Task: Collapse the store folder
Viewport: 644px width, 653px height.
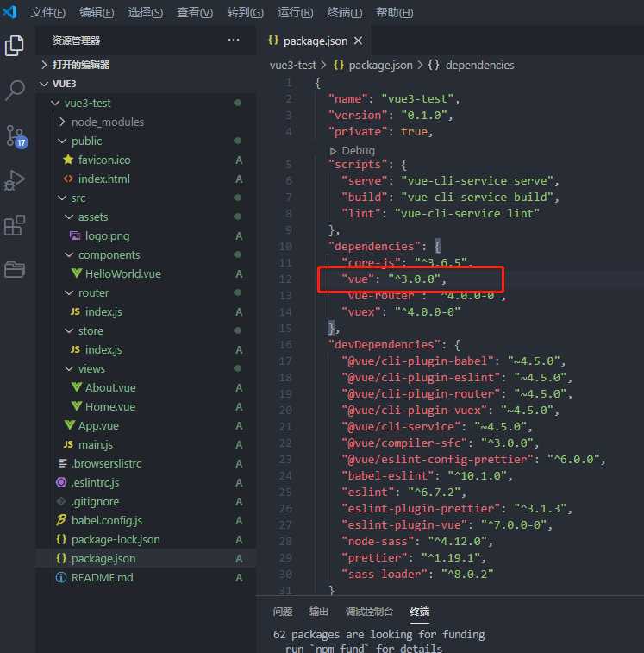Action: pos(69,330)
